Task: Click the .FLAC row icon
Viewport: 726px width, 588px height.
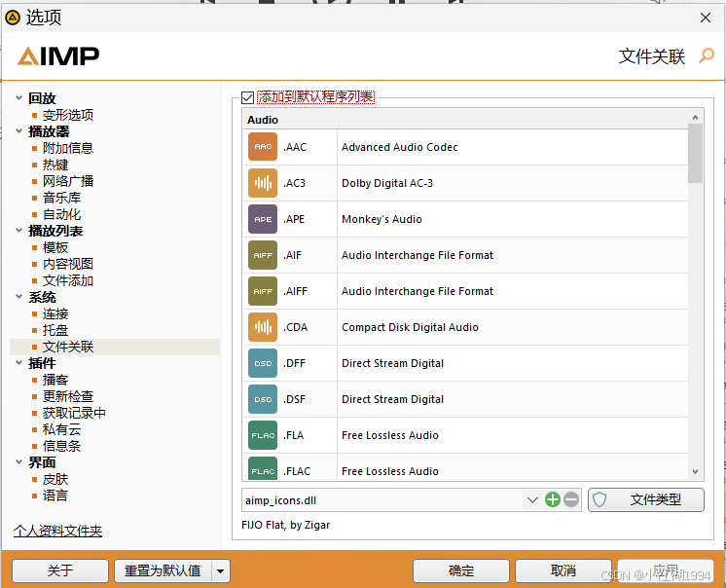Action: click(263, 468)
